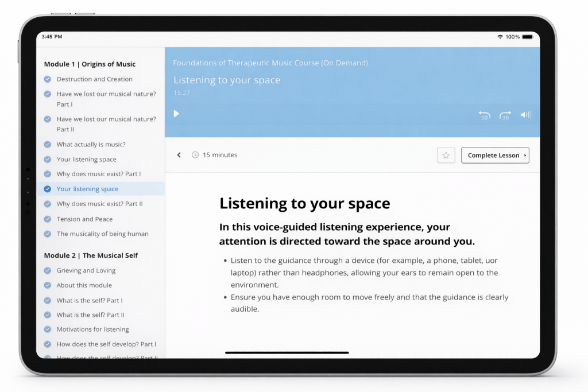Open Foundations of Therapeutic Music Course link
Screen dimensions: 588x392
pyautogui.click(x=270, y=63)
